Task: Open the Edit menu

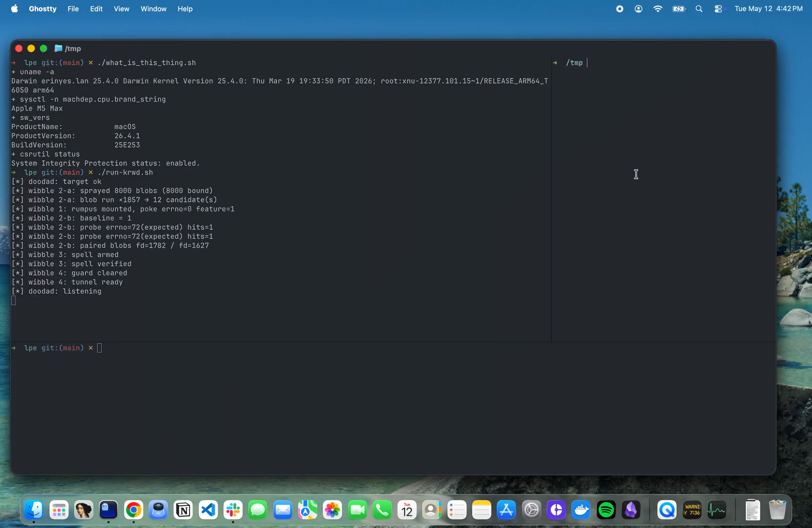Action: point(96,9)
